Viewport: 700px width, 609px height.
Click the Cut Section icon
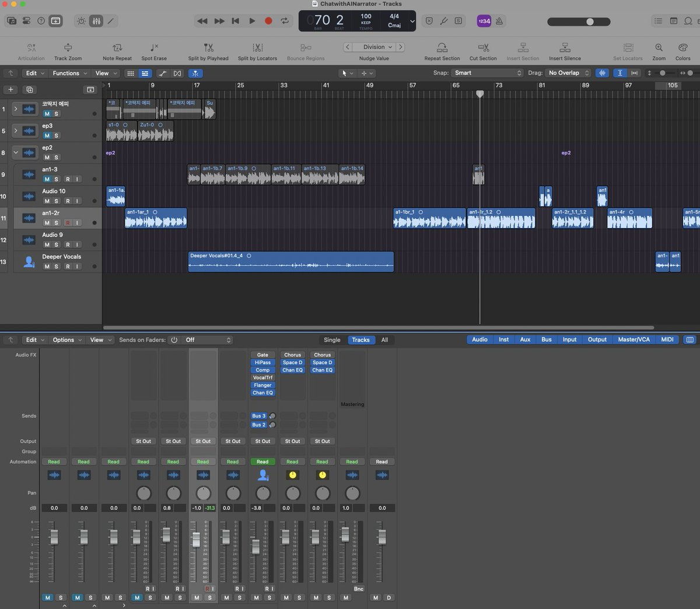pos(483,48)
